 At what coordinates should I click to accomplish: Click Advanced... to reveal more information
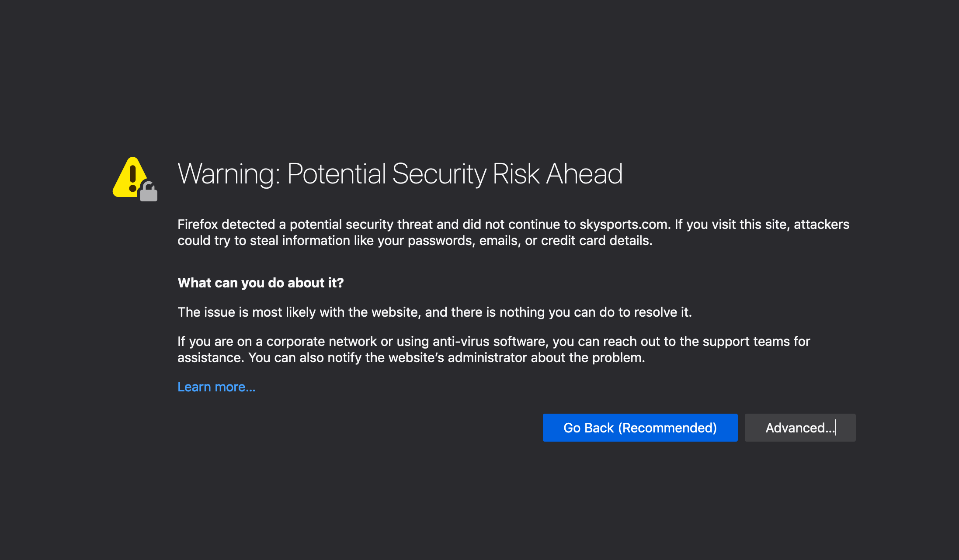tap(800, 428)
